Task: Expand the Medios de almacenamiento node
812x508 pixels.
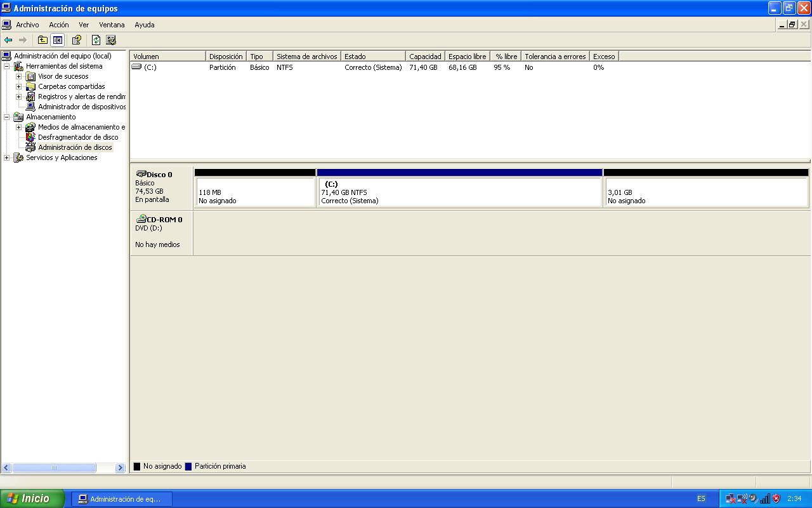Action: click(19, 127)
